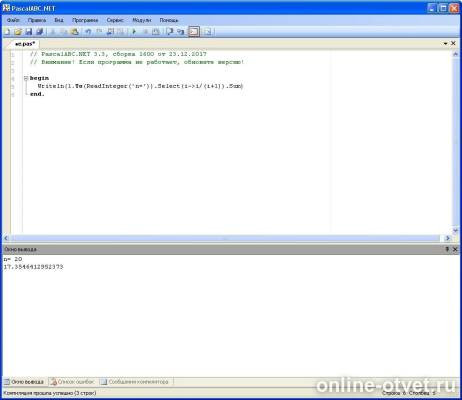Switch to the Список ошибок tab

tap(72, 382)
